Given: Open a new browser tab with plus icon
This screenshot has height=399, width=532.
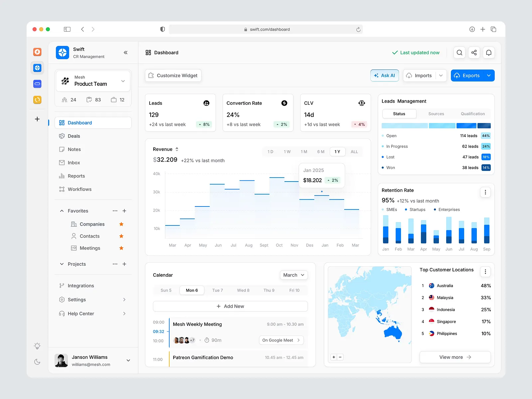Looking at the screenshot, I should pyautogui.click(x=483, y=29).
